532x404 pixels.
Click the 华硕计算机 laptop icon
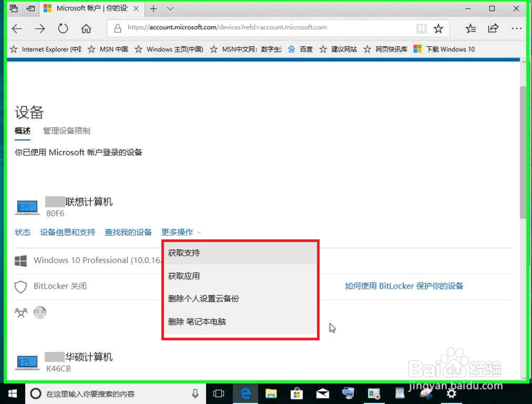[x=27, y=362]
